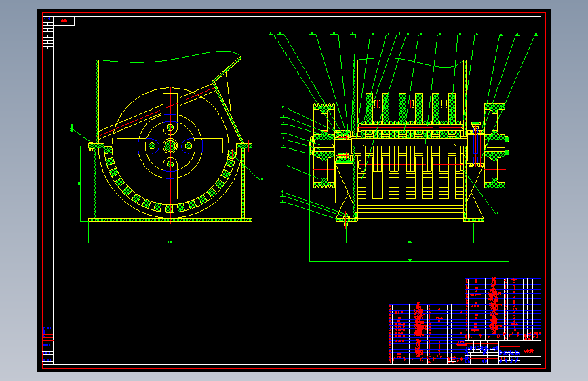Select the inner mounting dimension under section view
588x381 pixels.
coord(410,243)
